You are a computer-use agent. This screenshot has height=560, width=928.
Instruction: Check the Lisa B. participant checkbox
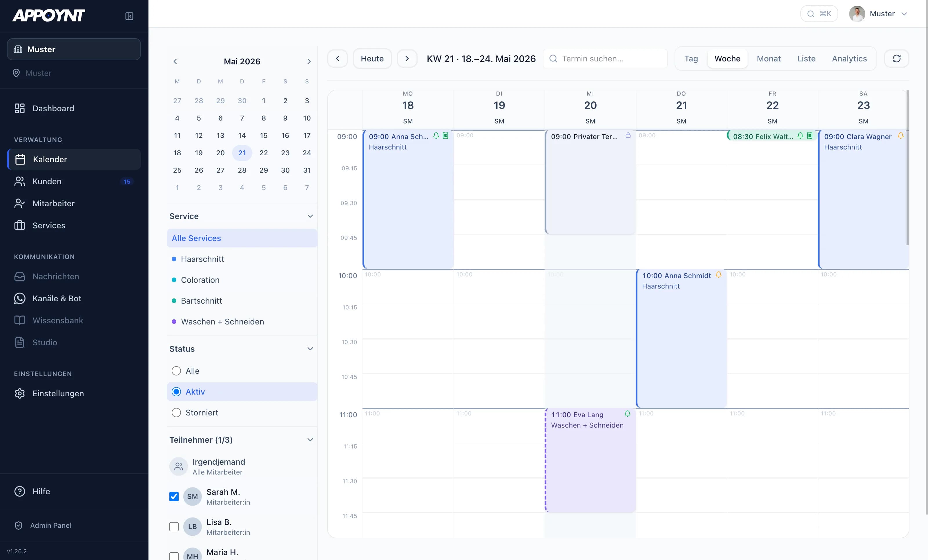(x=174, y=526)
